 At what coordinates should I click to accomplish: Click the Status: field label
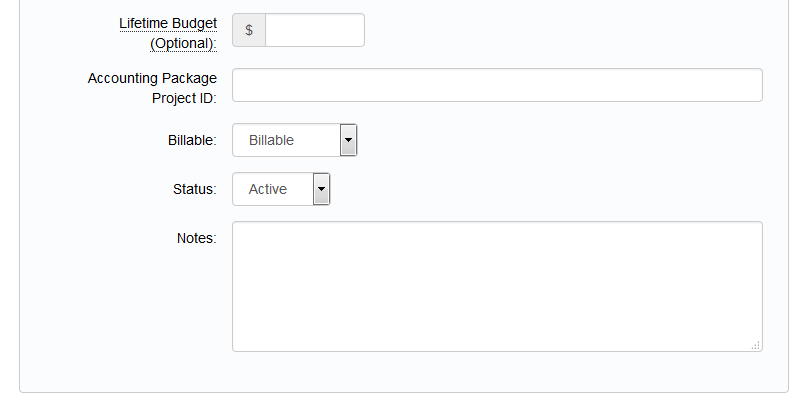coord(195,189)
